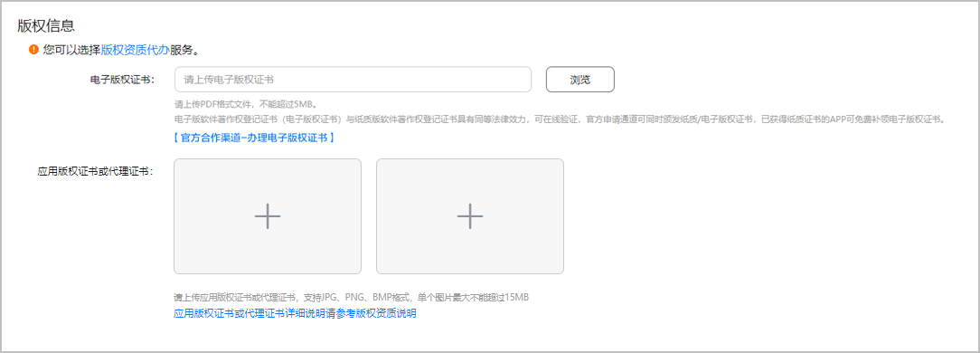Select the 版权信息 section heading

point(47,26)
